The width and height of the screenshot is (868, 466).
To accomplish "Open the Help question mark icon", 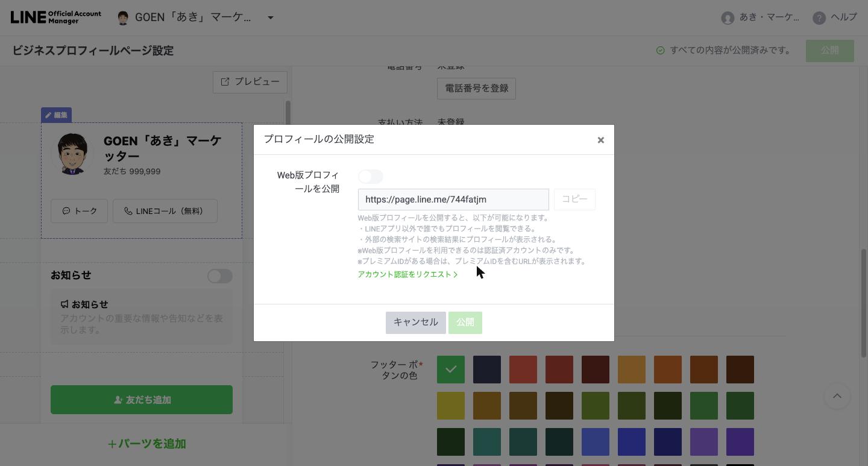I will (x=819, y=17).
